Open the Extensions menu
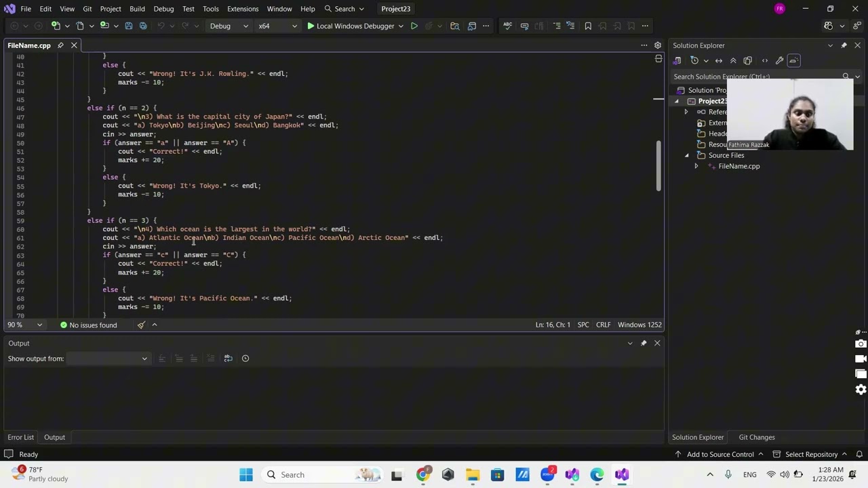This screenshot has width=868, height=488. (243, 9)
